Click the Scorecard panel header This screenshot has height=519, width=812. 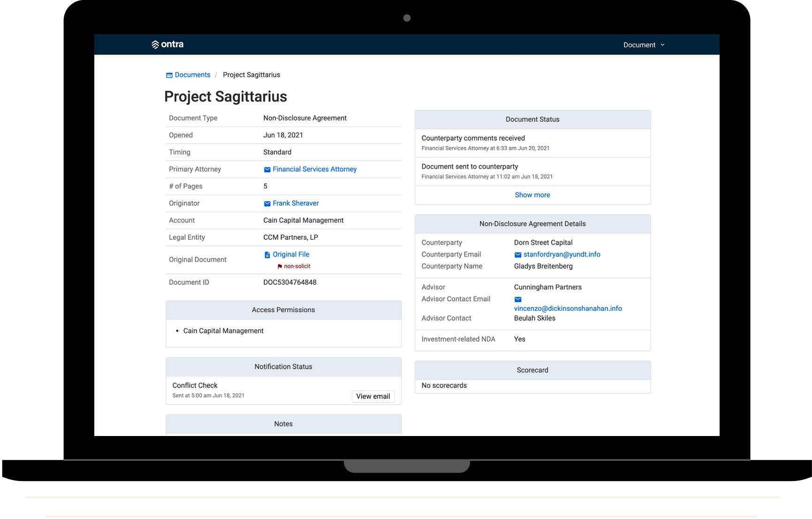coord(532,370)
